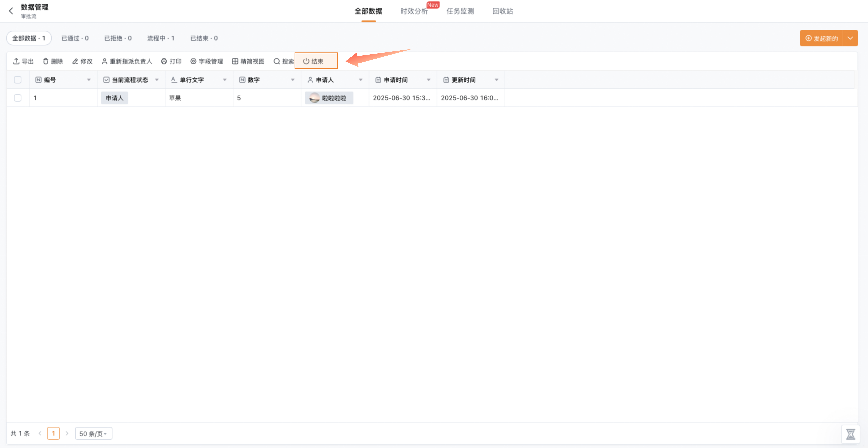This screenshot has height=448, width=868.
Task: Click the 编号 column header label
Action: 50,80
